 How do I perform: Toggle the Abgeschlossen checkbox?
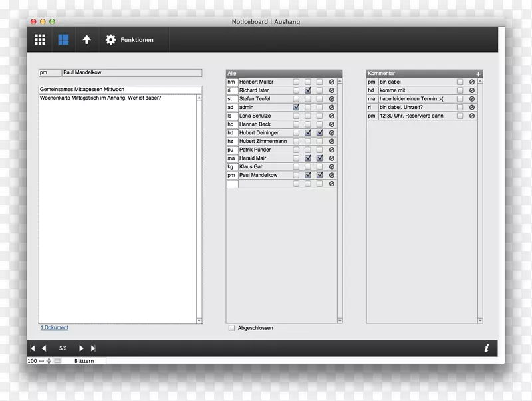pyautogui.click(x=231, y=328)
